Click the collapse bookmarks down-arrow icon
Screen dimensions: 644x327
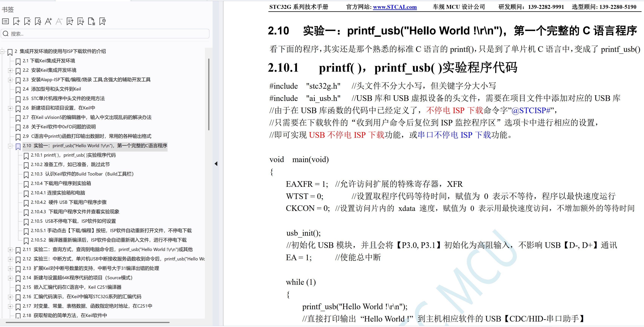pyautogui.click(x=81, y=22)
